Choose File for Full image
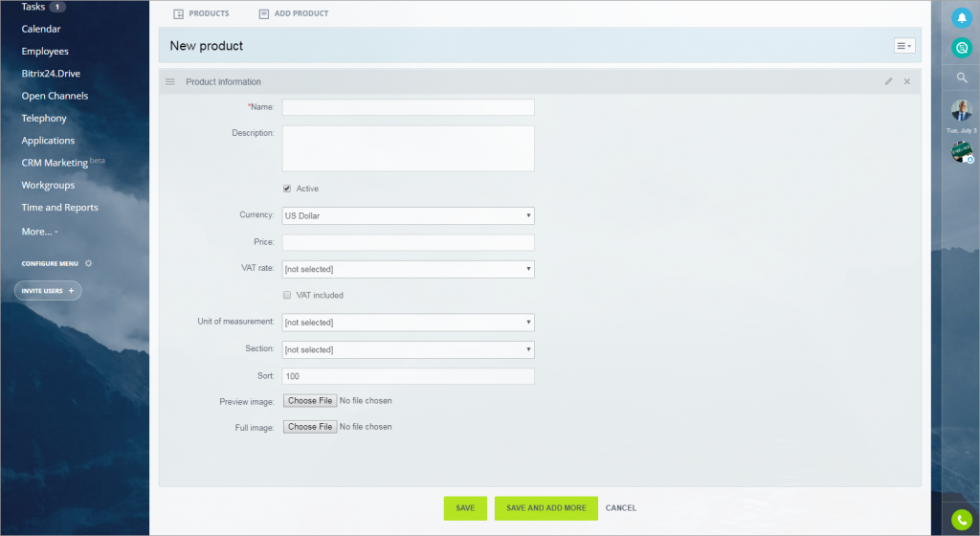The width and height of the screenshot is (980, 536). (x=310, y=427)
